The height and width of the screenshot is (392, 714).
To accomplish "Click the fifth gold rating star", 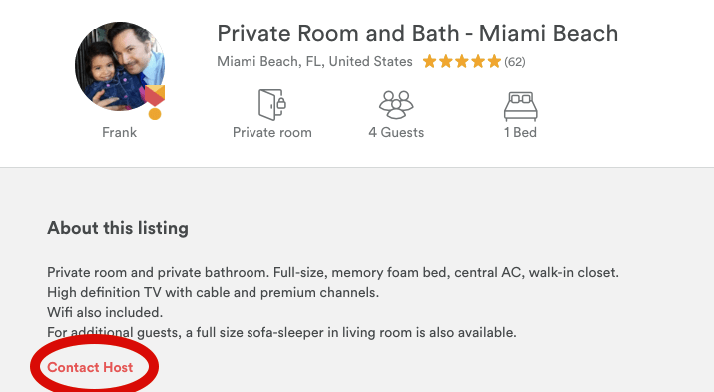I will click(x=494, y=61).
